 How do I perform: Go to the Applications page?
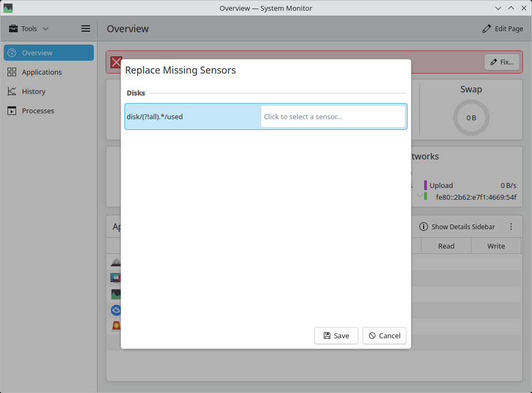42,72
